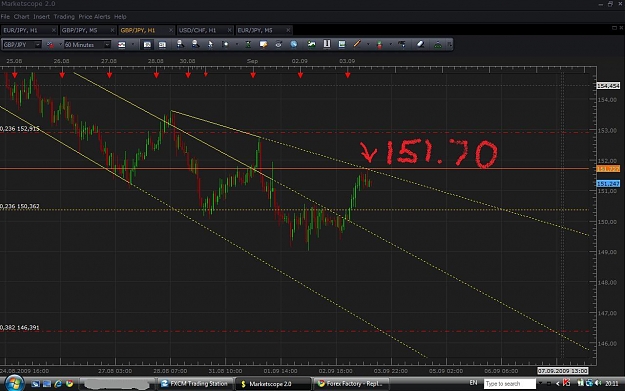Viewport: 625px width, 391px height.
Task: Click the red-blue bid/ask icon
Action: click(50, 45)
